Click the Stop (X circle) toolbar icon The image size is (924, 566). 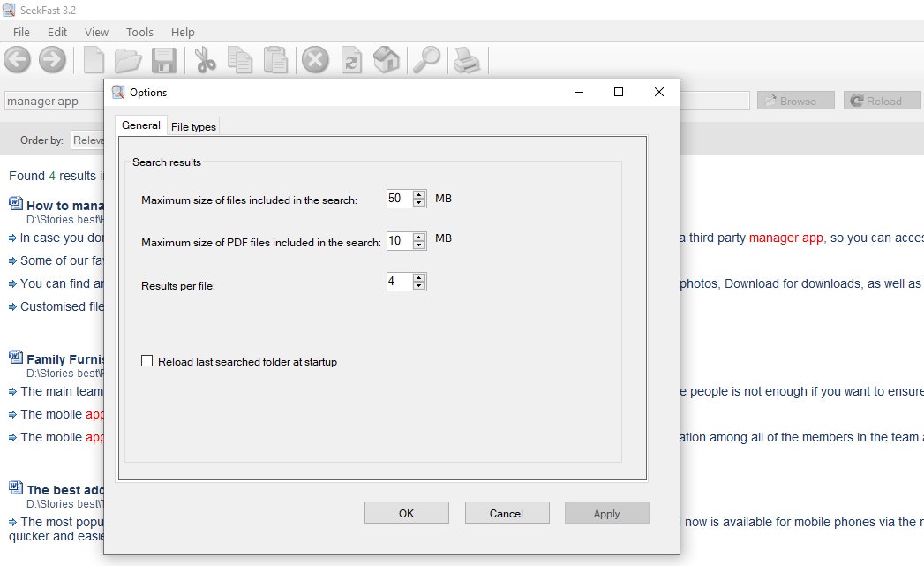pyautogui.click(x=315, y=59)
